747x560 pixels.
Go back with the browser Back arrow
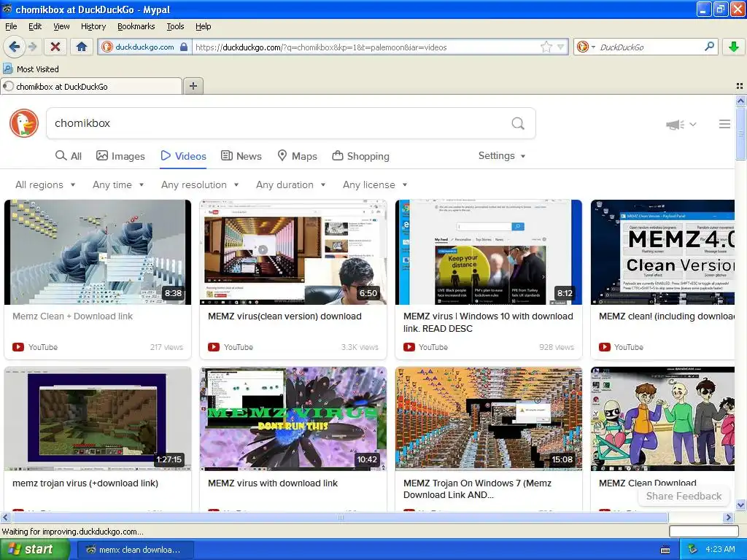point(15,47)
